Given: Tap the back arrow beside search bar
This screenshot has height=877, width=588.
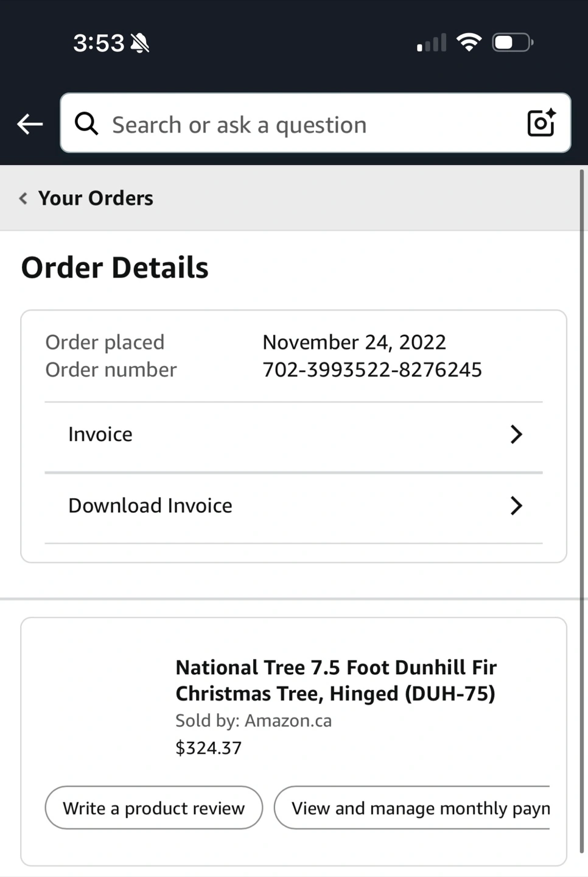Looking at the screenshot, I should 30,124.
